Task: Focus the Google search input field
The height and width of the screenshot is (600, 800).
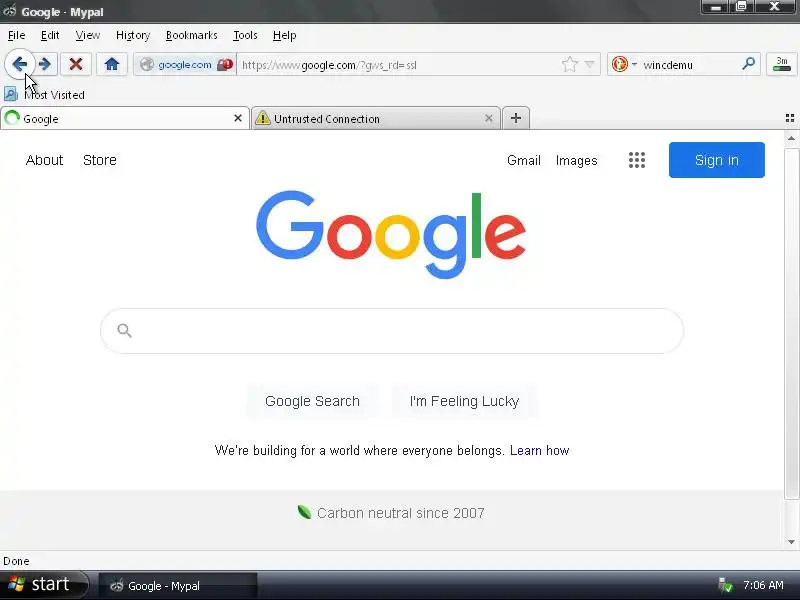Action: 392,331
